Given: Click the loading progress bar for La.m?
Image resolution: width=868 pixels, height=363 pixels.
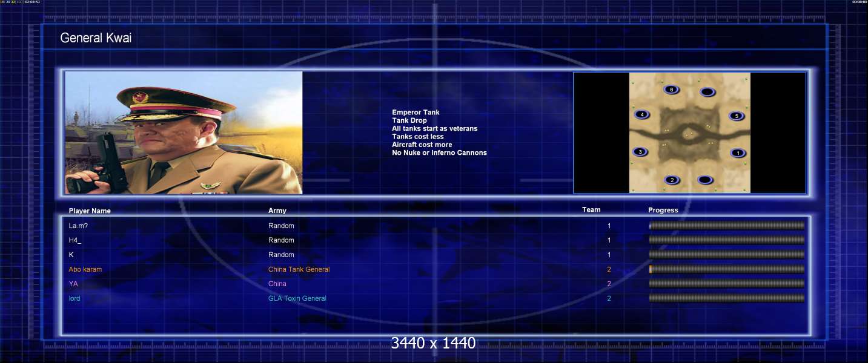Looking at the screenshot, I should tap(727, 226).
